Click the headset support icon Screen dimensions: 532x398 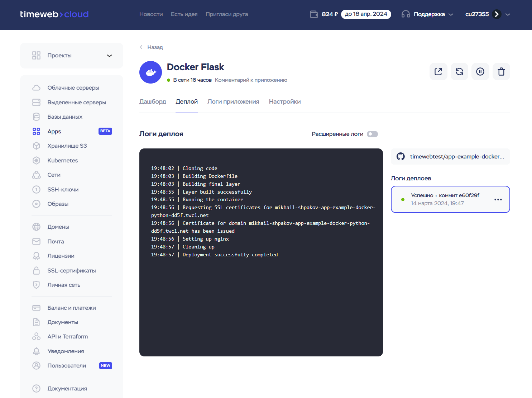405,14
